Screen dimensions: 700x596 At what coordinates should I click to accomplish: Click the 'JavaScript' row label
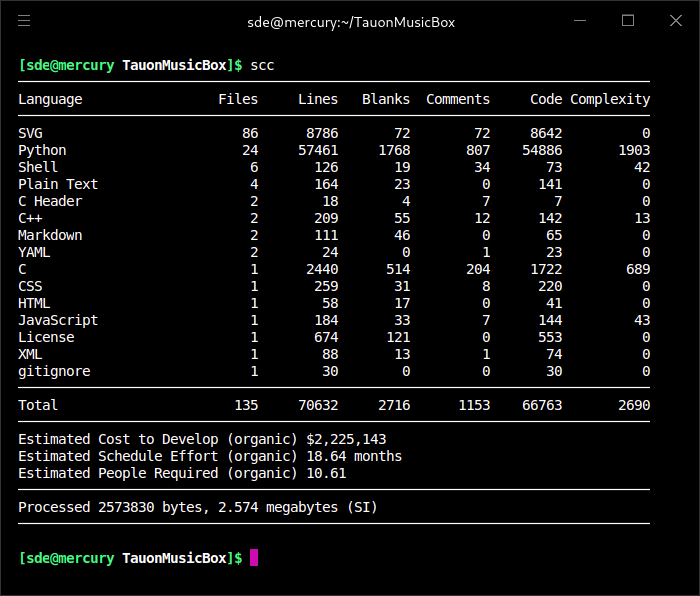[x=58, y=320]
